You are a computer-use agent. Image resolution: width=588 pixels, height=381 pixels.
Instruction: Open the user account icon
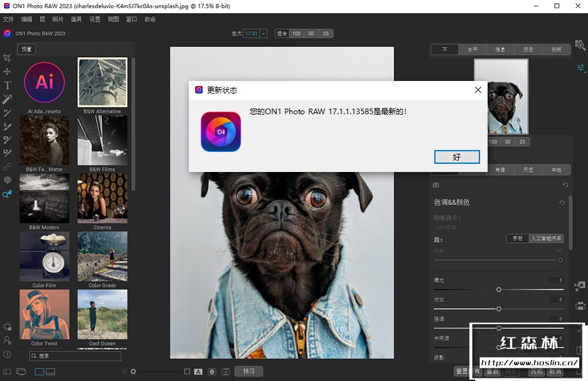[7, 340]
